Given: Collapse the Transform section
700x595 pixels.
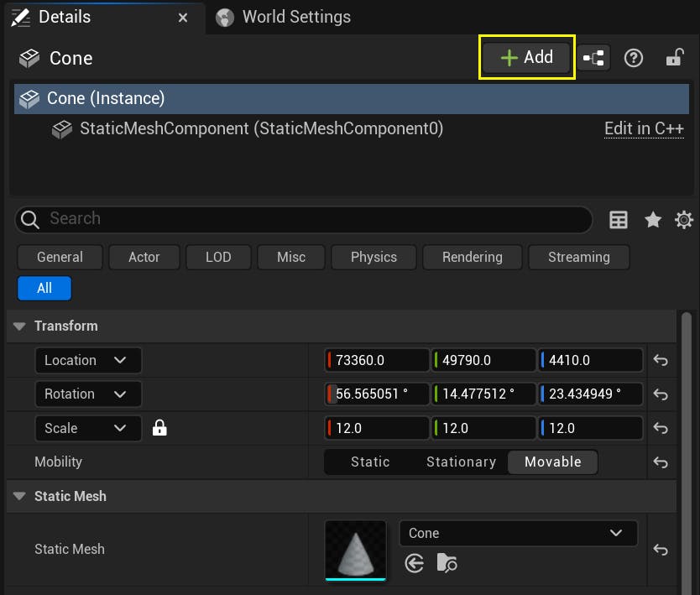Looking at the screenshot, I should [18, 326].
